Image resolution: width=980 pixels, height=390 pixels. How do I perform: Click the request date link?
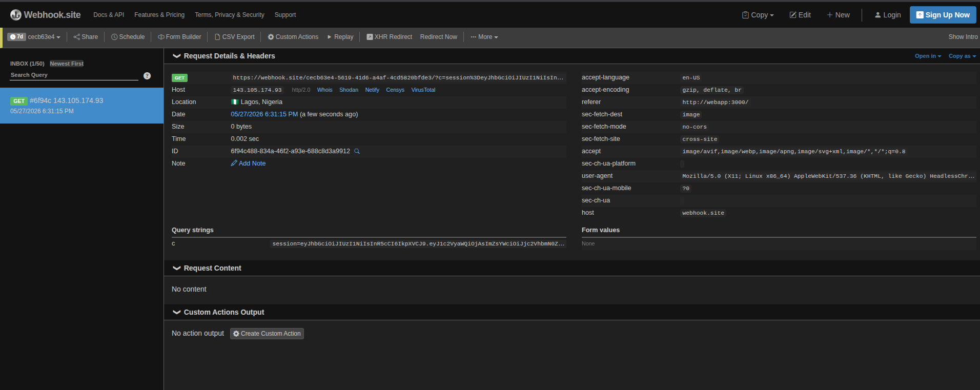point(264,114)
